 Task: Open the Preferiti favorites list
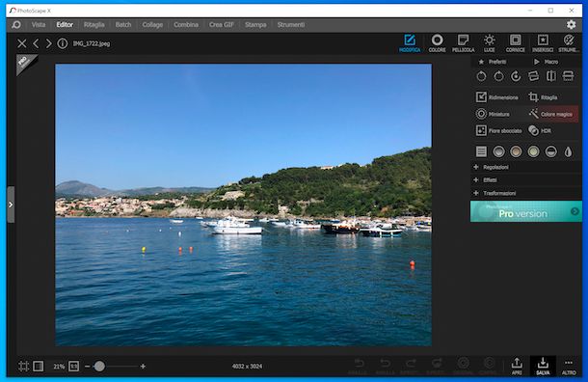493,62
